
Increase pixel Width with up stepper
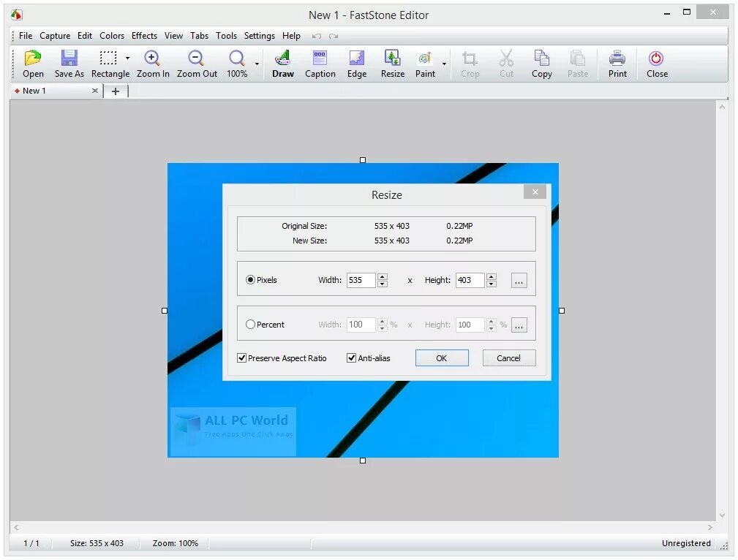pyautogui.click(x=383, y=276)
